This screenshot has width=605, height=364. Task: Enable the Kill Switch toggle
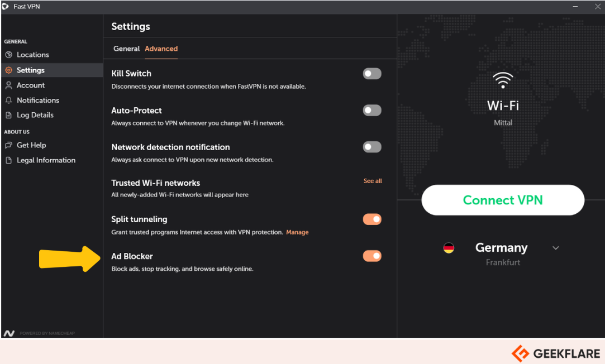tap(372, 73)
